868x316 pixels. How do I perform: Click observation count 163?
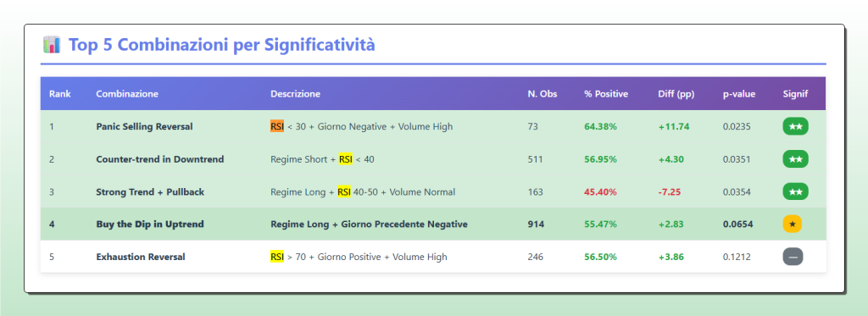tap(536, 192)
